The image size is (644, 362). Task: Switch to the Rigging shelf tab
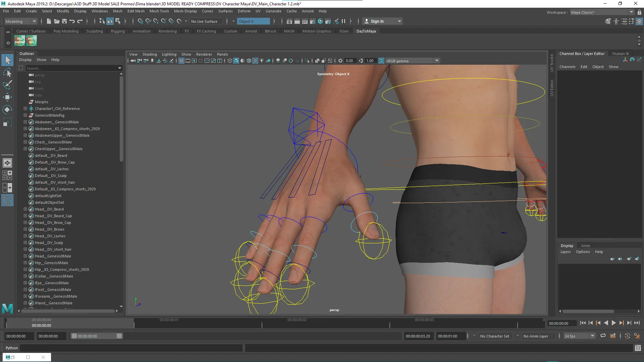click(x=118, y=31)
